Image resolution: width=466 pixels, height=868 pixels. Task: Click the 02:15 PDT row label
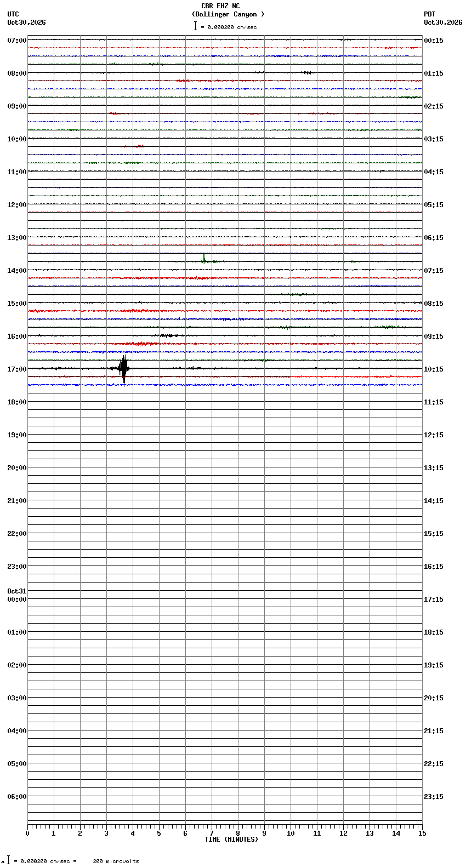click(434, 106)
